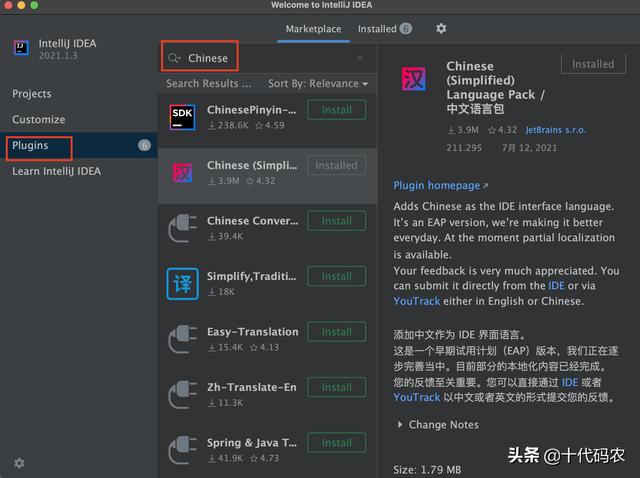
Task: Select the Easy-Translation plugin name
Action: (x=253, y=332)
